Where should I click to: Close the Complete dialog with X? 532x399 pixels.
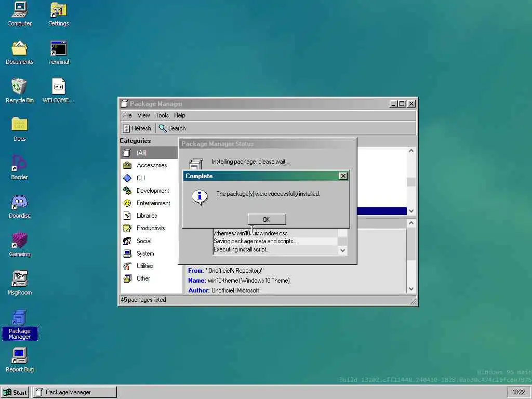click(x=343, y=176)
